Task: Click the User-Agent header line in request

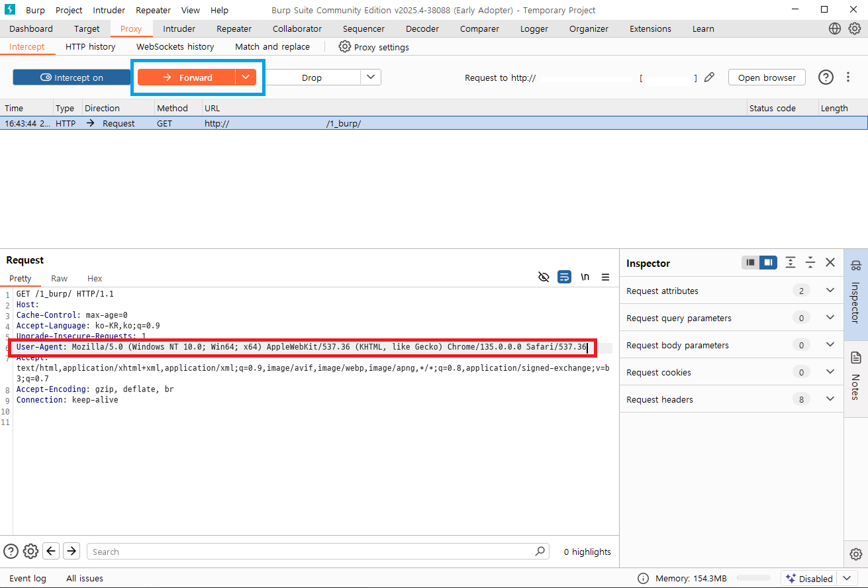Action: pos(302,347)
